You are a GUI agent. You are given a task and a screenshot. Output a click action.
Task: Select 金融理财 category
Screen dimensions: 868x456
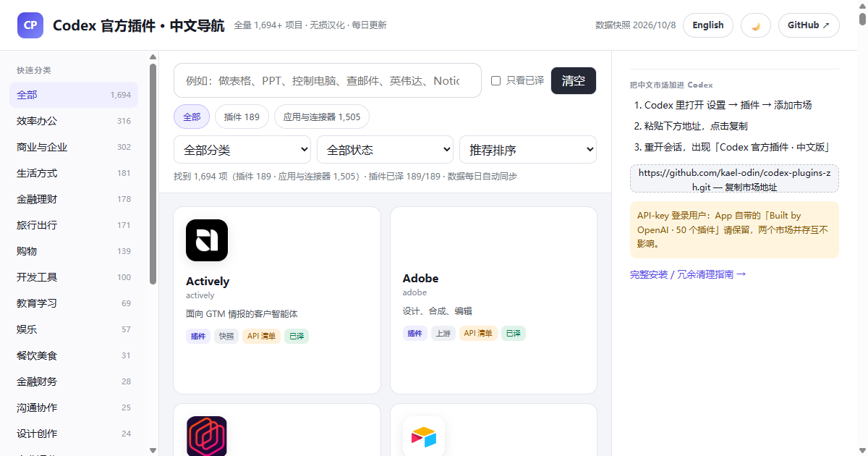click(74, 199)
